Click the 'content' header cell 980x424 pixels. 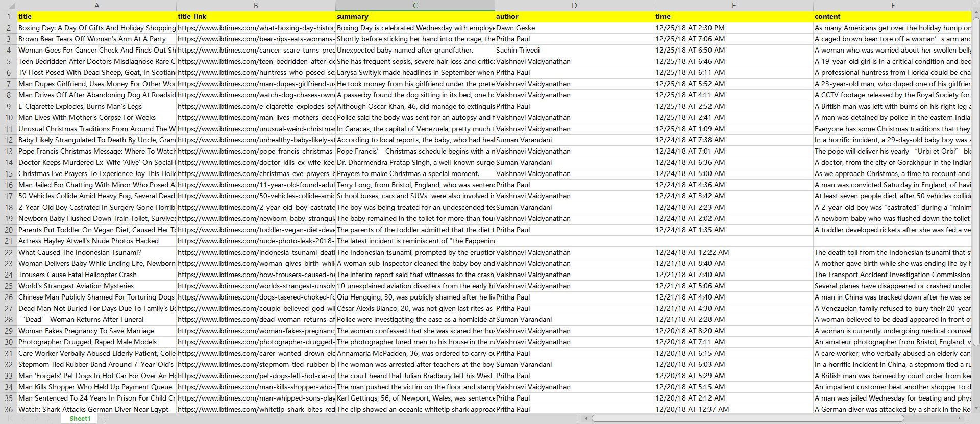pyautogui.click(x=893, y=16)
